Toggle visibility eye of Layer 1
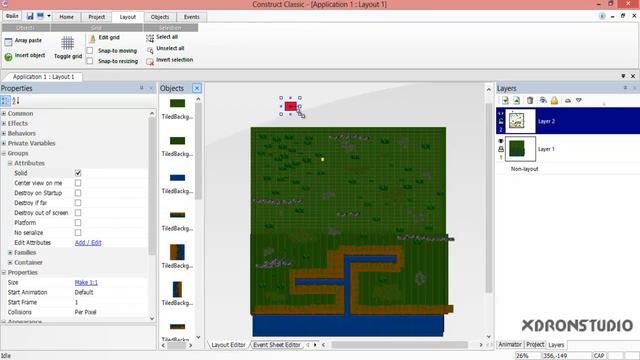This screenshot has height=360, width=640. 501,141
